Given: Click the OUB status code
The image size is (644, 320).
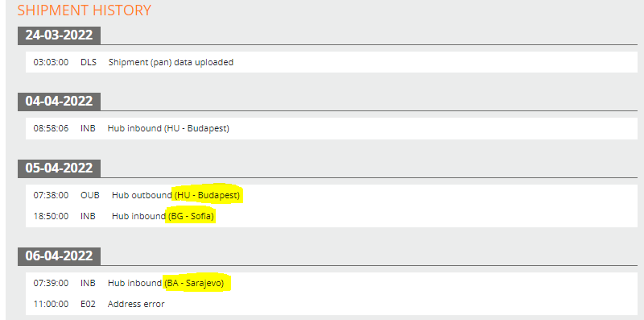Looking at the screenshot, I should tap(90, 195).
